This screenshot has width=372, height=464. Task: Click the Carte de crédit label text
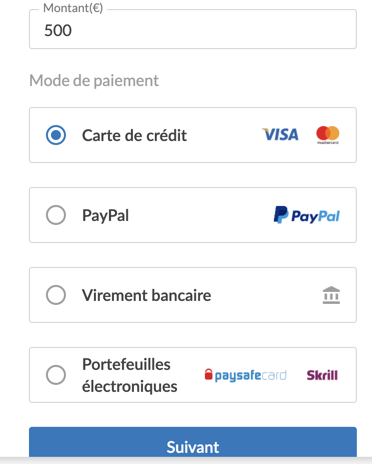tap(134, 135)
